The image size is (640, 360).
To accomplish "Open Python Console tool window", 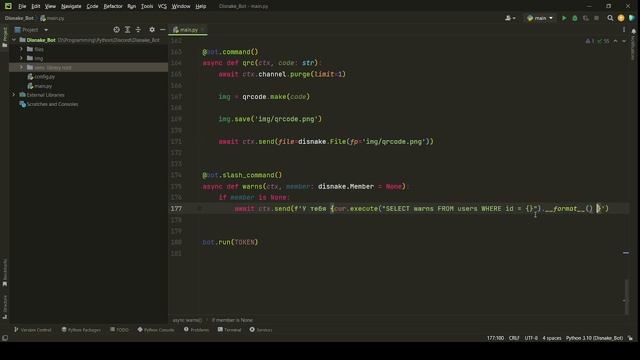I will tap(156, 330).
